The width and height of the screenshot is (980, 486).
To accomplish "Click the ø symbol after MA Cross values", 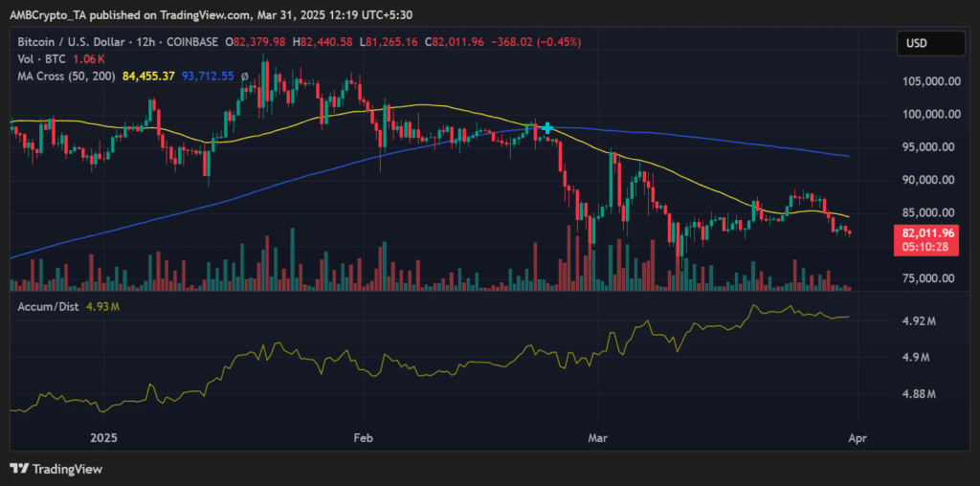I will pos(244,76).
